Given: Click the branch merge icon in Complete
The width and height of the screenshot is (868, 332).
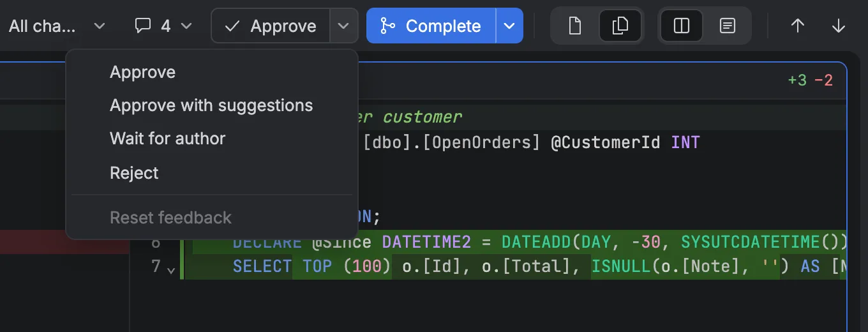Looking at the screenshot, I should [x=387, y=26].
